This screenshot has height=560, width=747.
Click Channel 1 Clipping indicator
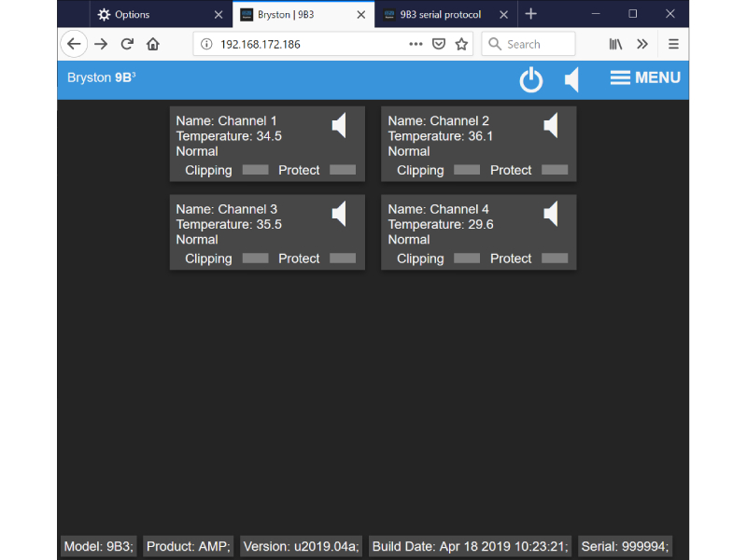tap(255, 170)
